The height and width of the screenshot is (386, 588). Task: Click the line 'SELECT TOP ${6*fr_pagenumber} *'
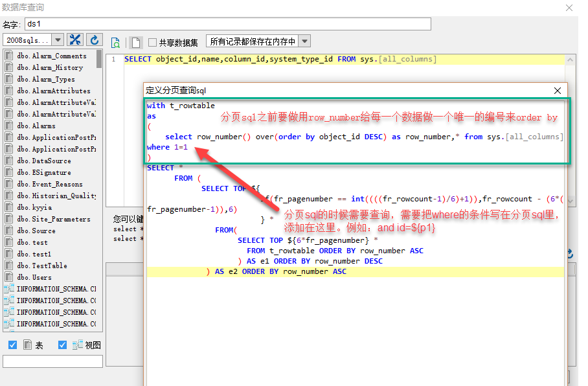(308, 240)
